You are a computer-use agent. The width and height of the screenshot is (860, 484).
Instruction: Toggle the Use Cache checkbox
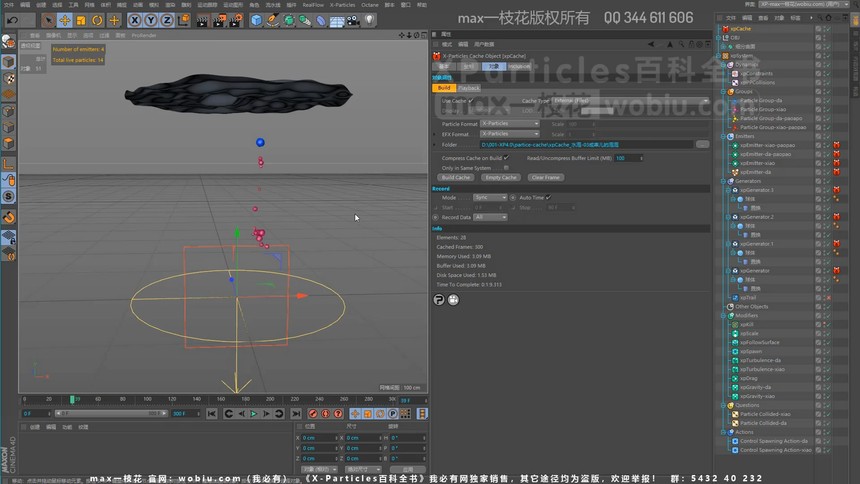(x=471, y=100)
